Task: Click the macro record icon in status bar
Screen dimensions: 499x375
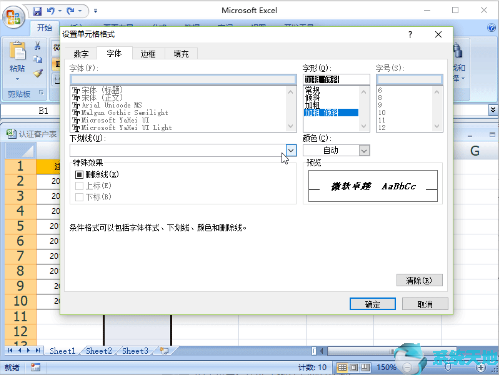Action: tap(35, 367)
